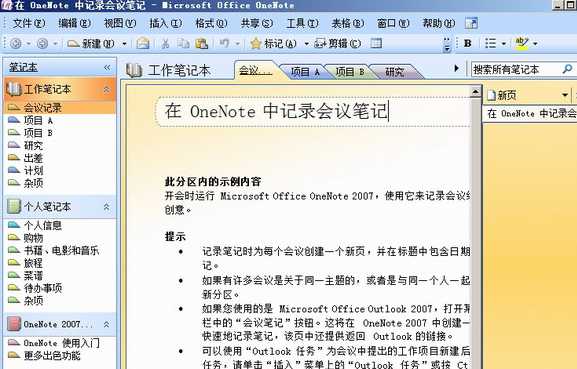Click the Undo arrow icon

pyautogui.click(x=224, y=43)
